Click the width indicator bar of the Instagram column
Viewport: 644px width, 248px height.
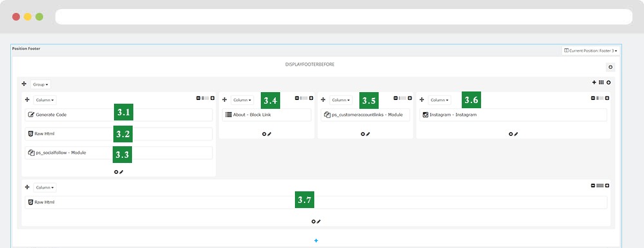pos(600,98)
